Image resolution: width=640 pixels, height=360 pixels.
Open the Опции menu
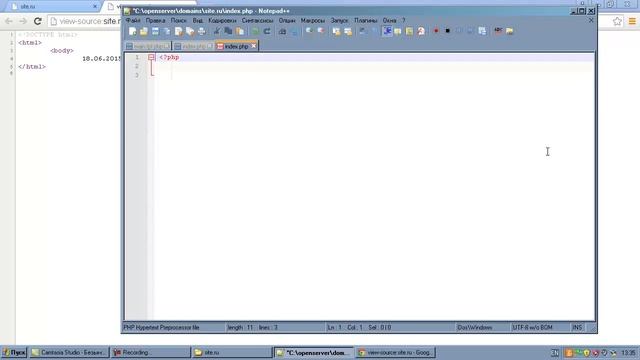pos(287,20)
